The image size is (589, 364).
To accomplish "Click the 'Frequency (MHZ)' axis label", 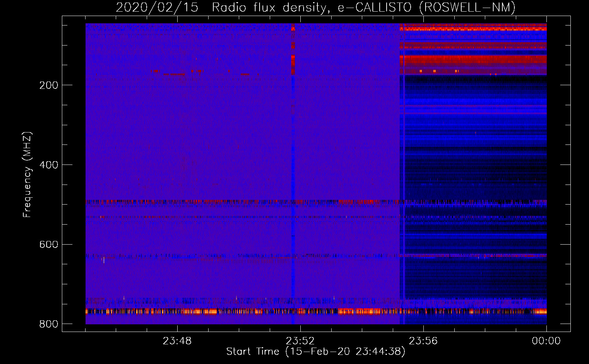I will (x=27, y=175).
